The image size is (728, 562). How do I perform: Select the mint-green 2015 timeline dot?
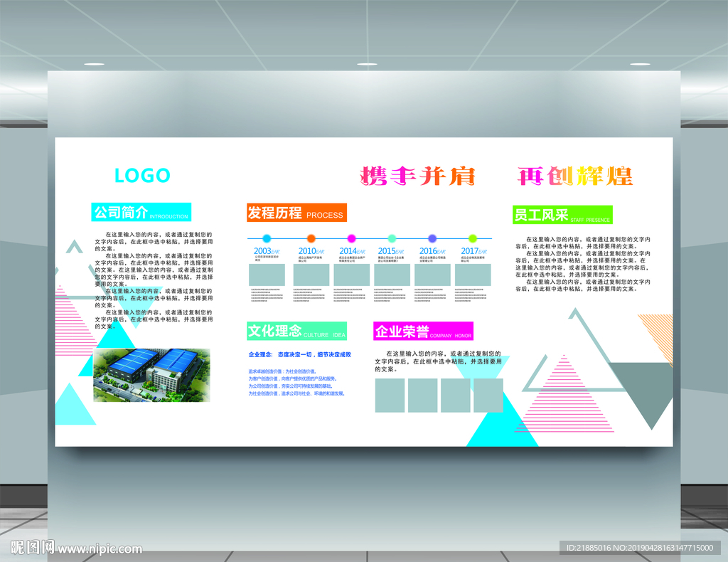(x=392, y=238)
